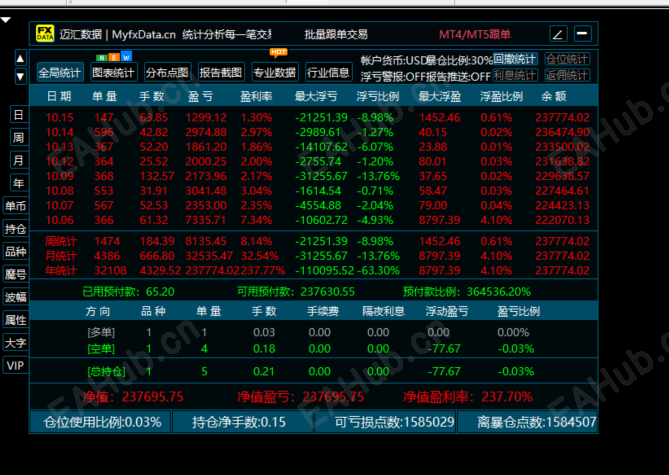This screenshot has width=669, height=475.
Task: Click the 日期 column header
Action: coord(59,96)
